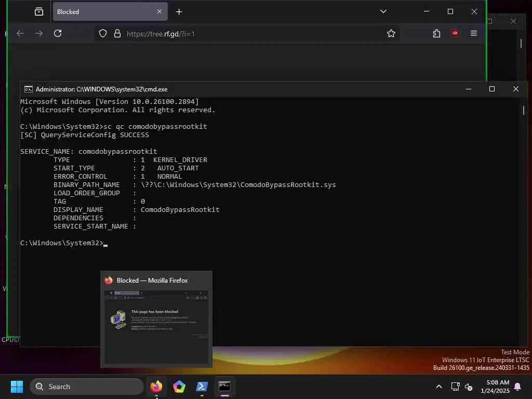Click the ComodoBypassRootkit.sys binary path text

coord(238,185)
